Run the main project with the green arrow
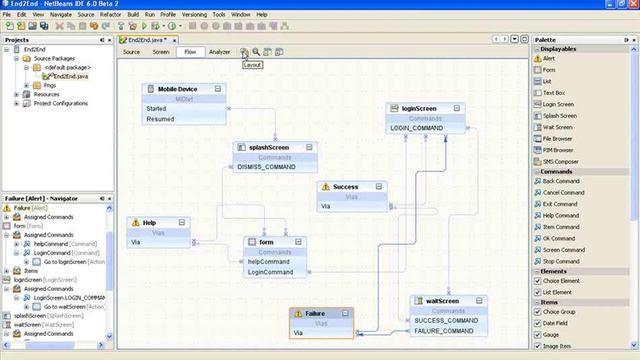 coord(144,26)
